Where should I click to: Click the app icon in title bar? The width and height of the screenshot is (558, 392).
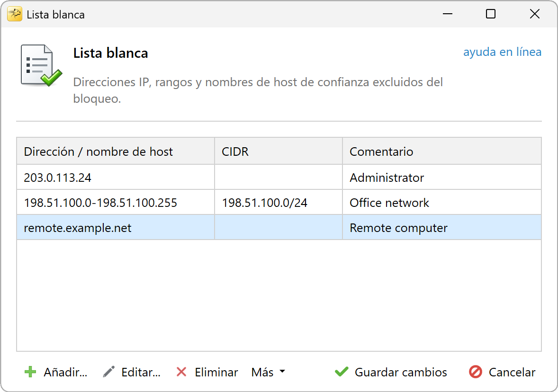click(x=15, y=14)
